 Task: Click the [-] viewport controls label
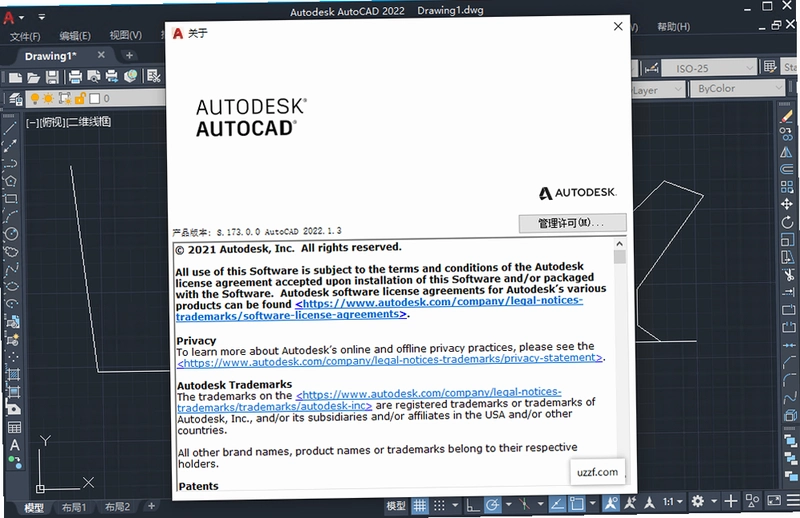click(x=32, y=122)
